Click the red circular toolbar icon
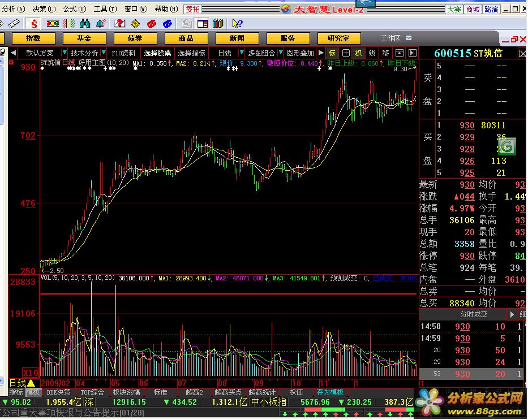The height and width of the screenshot is (420, 528). (152, 24)
